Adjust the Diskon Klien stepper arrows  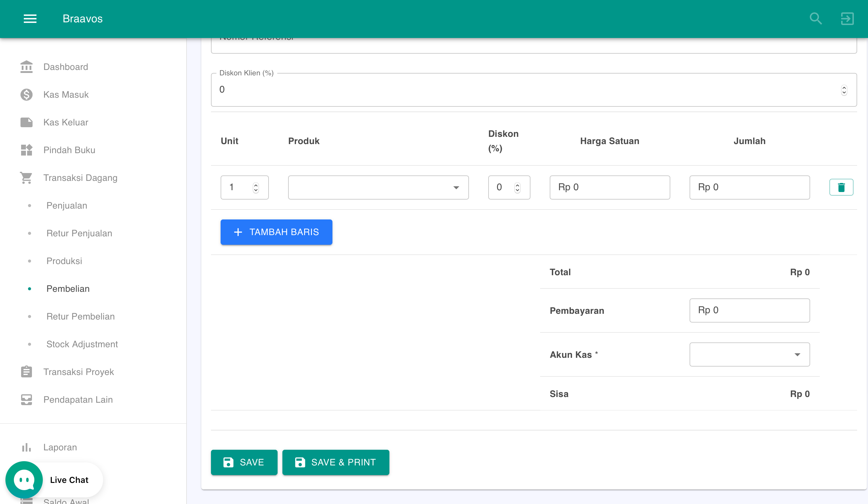[844, 90]
